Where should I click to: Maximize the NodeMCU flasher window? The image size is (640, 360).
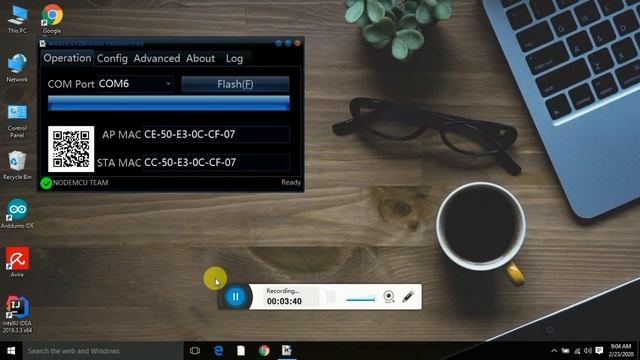click(288, 43)
